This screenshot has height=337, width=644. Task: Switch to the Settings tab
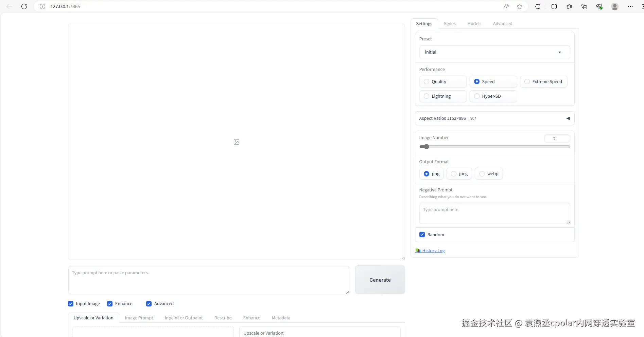424,23
